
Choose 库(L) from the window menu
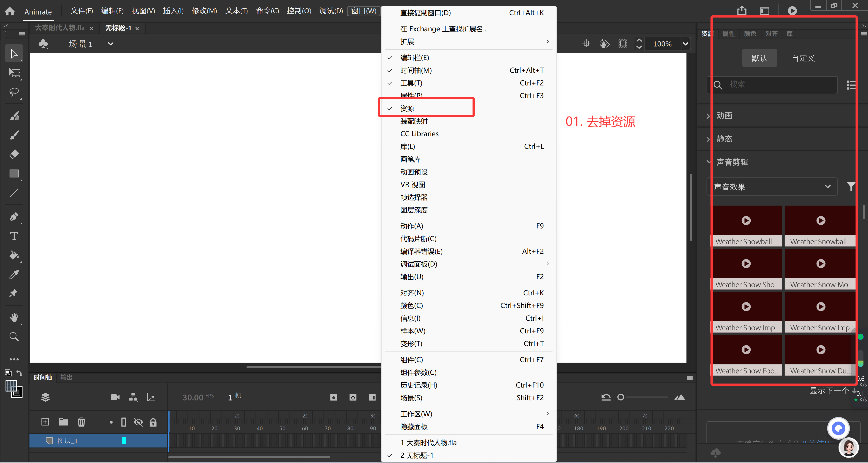407,147
